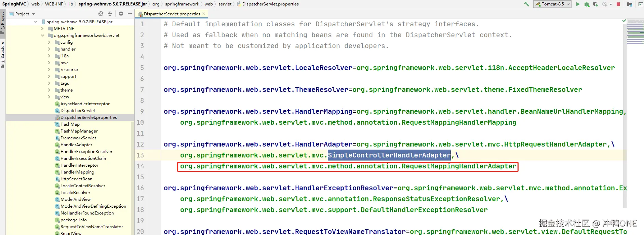Screen dimensions: 644x235
Task: Open Project Structure via the folder icon
Action: point(630,4)
